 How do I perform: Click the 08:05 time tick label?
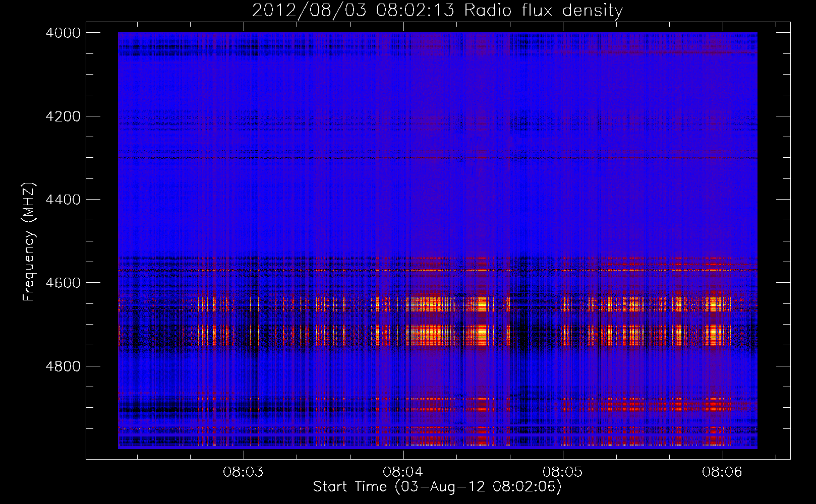point(562,472)
